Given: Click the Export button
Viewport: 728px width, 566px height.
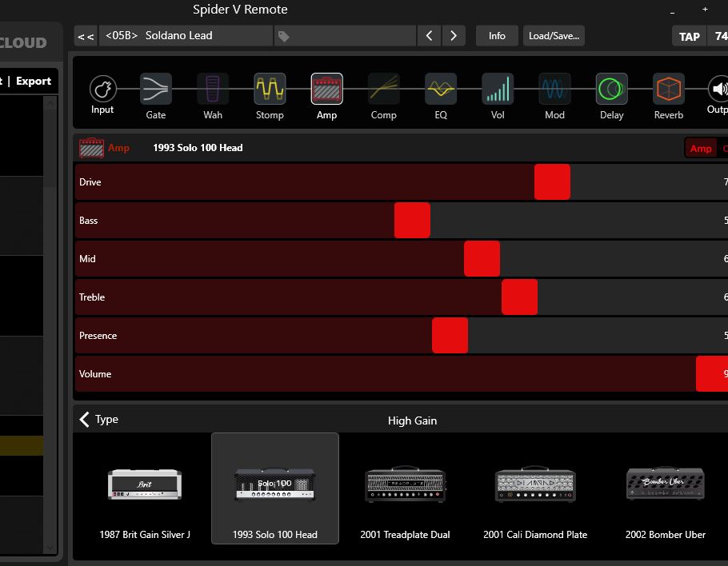Looking at the screenshot, I should coord(34,82).
